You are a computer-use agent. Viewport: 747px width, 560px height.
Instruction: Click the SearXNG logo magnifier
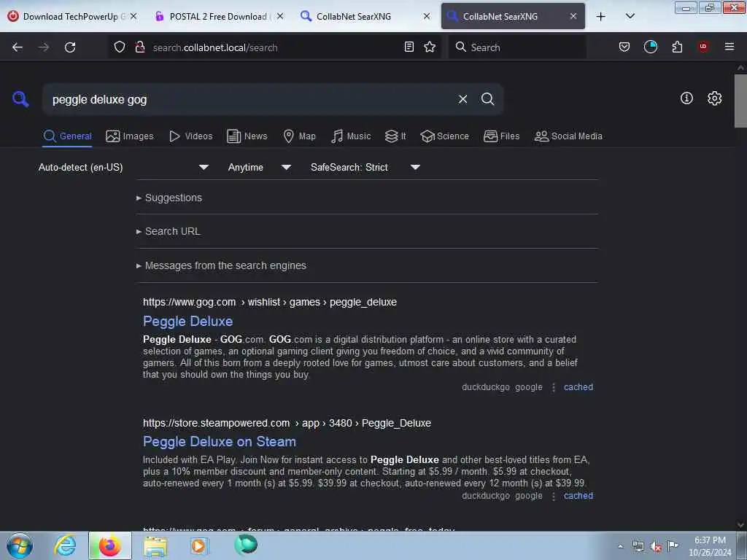20,99
